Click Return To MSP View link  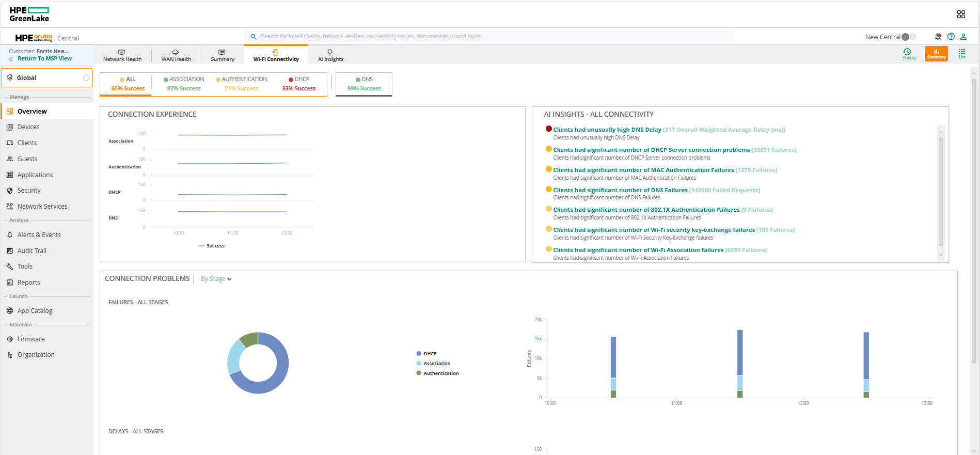(x=44, y=59)
